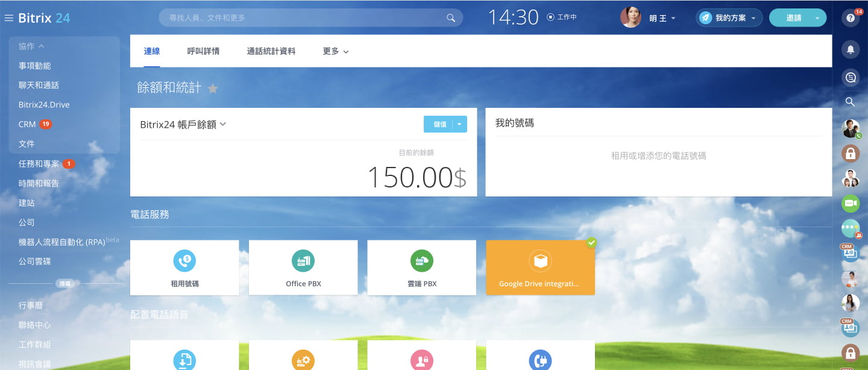Switch to the 通話統計資料 tab
The height and width of the screenshot is (370, 868).
point(271,51)
